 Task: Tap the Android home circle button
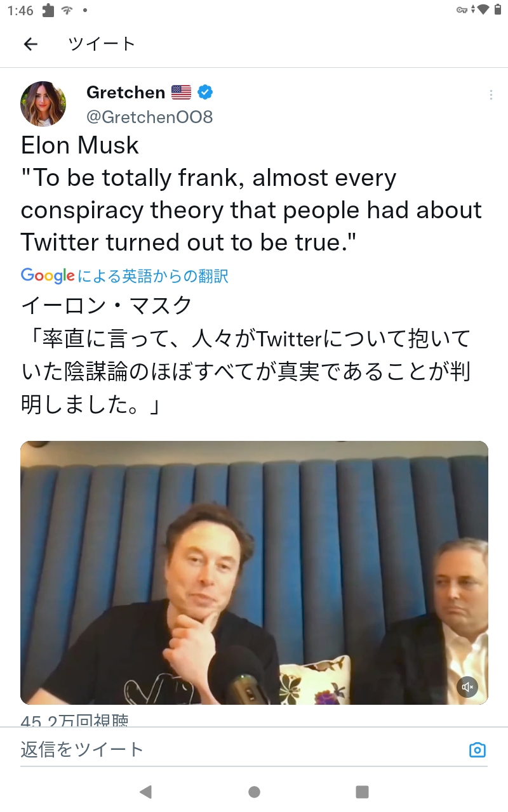pos(254,792)
